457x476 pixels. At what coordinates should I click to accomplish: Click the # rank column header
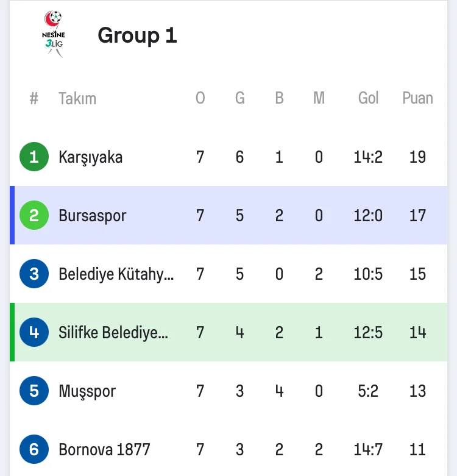tap(34, 98)
